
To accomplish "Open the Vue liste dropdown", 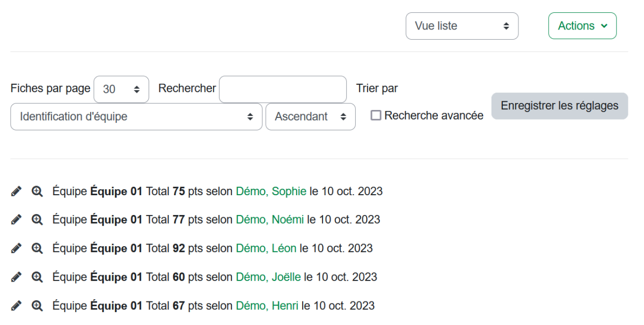I will 462,26.
